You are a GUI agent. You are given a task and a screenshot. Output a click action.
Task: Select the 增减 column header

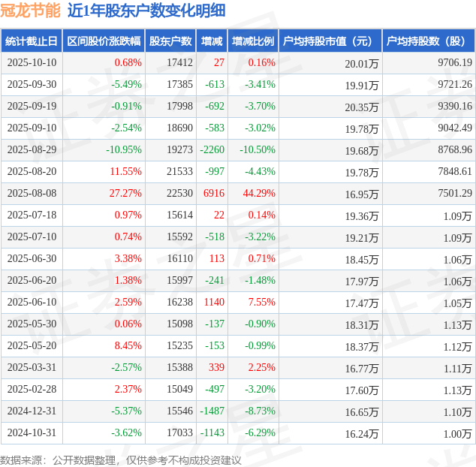(212, 41)
